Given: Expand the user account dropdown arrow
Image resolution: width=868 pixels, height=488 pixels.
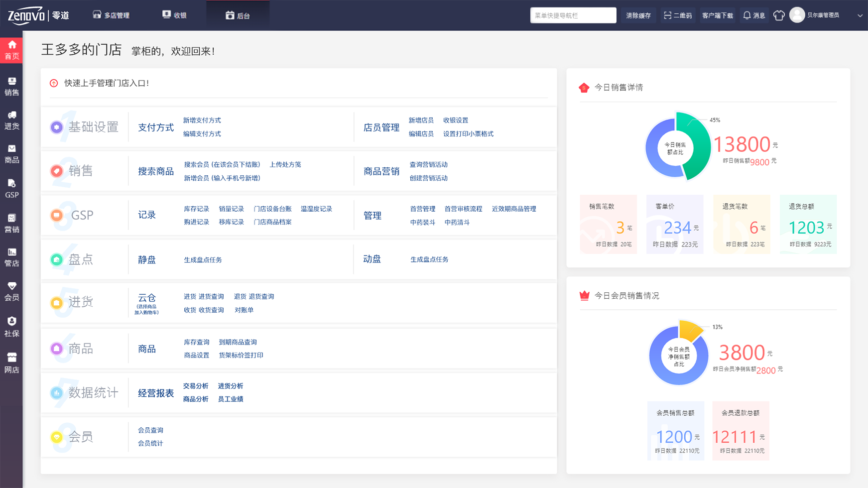Looking at the screenshot, I should click(x=860, y=15).
